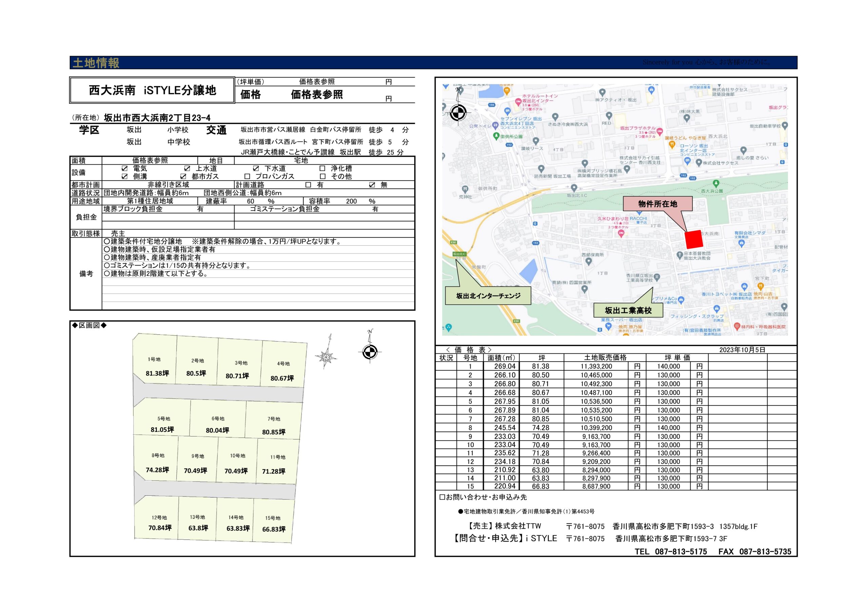Click the 非線引き区域 cell
The width and height of the screenshot is (868, 613).
[x=168, y=185]
